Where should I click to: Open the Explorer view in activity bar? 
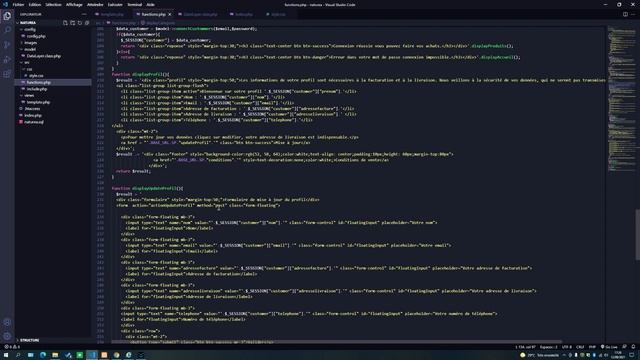tap(7, 16)
